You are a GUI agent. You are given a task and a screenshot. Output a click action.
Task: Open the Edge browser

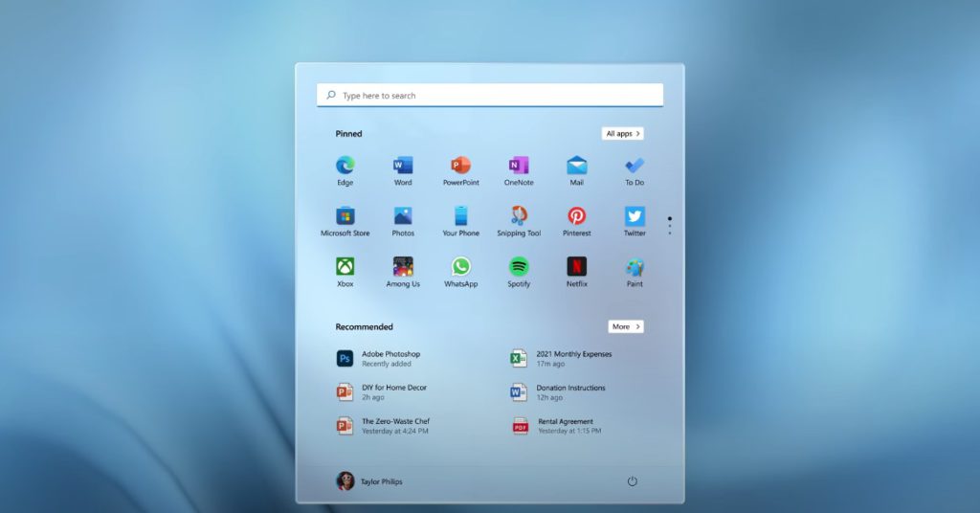point(345,170)
